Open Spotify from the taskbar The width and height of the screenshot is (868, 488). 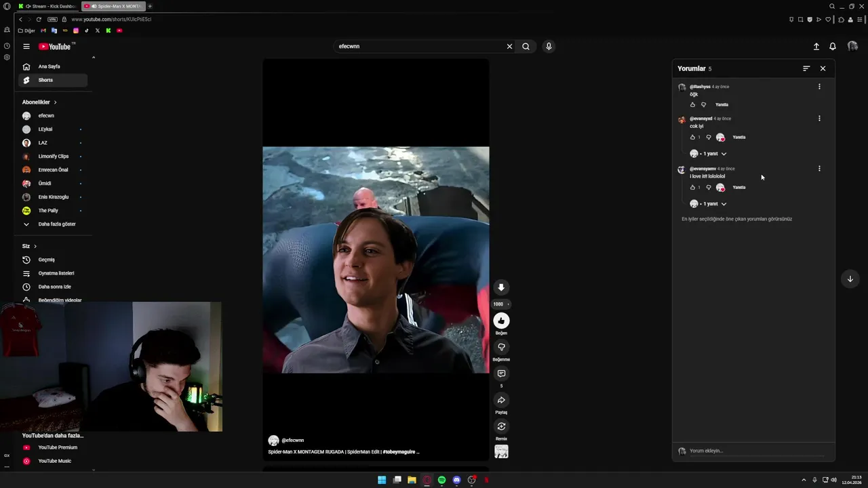click(x=441, y=480)
